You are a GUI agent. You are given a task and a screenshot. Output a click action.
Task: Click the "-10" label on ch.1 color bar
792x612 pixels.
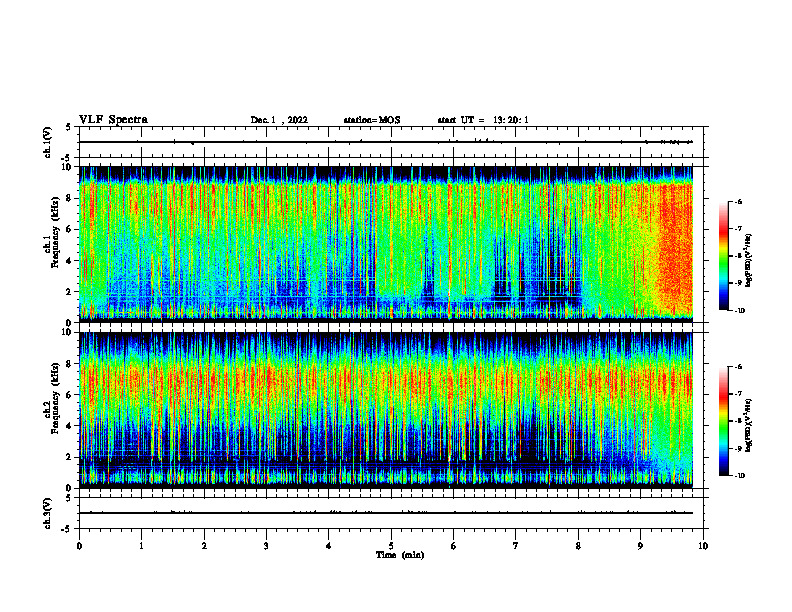[x=739, y=311]
